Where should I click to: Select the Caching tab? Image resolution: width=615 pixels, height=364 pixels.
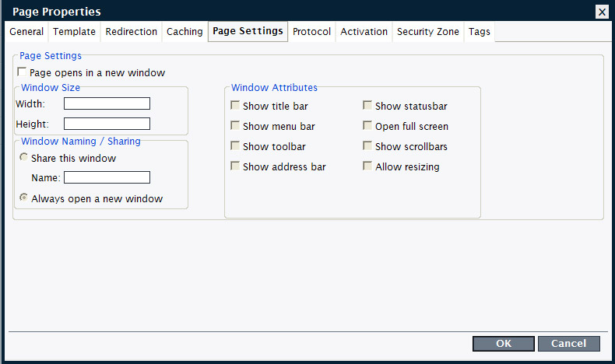(184, 32)
